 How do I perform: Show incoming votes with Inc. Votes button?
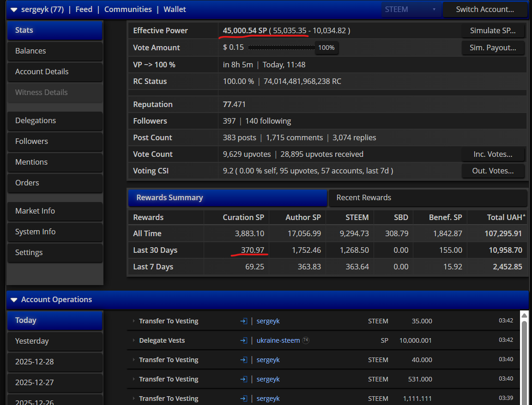pyautogui.click(x=493, y=154)
